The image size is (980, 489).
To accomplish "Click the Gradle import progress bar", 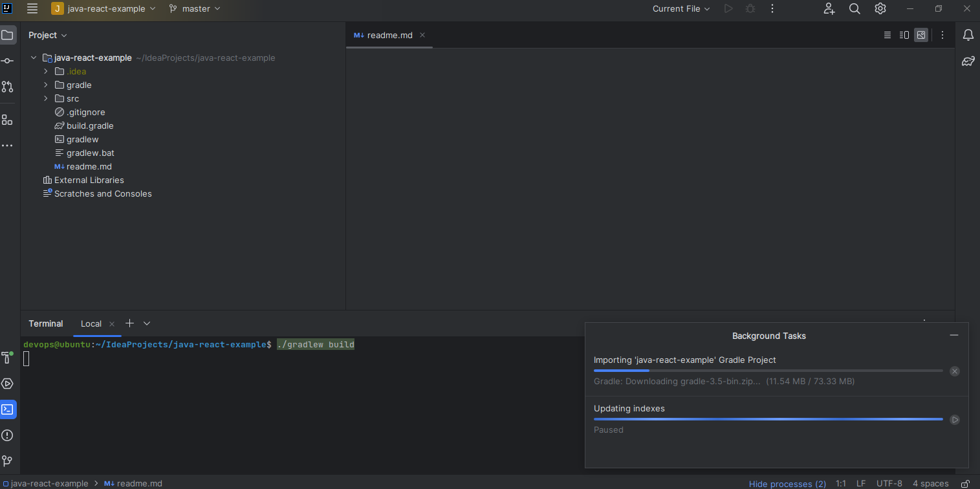I will tap(768, 371).
